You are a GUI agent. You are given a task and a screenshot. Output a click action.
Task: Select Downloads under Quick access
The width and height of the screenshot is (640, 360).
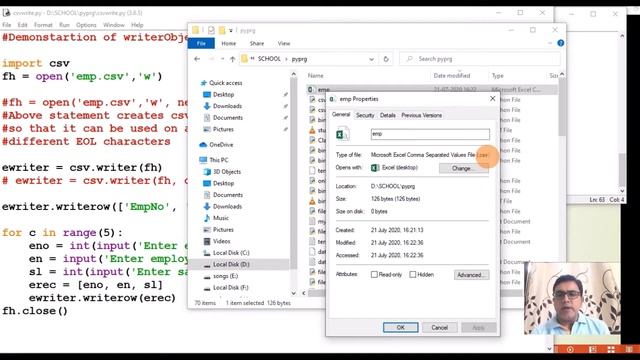coord(227,106)
